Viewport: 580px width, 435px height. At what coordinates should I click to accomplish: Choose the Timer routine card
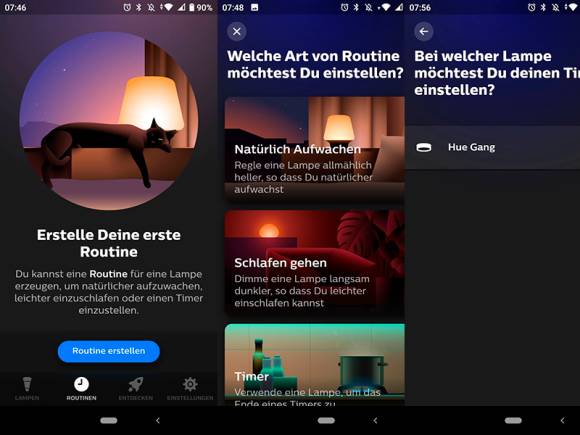314,365
